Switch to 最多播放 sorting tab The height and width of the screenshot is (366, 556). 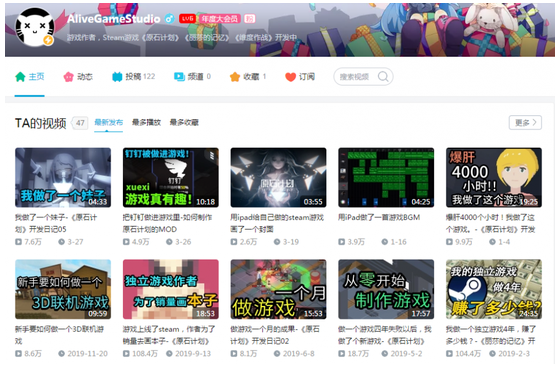coord(146,122)
